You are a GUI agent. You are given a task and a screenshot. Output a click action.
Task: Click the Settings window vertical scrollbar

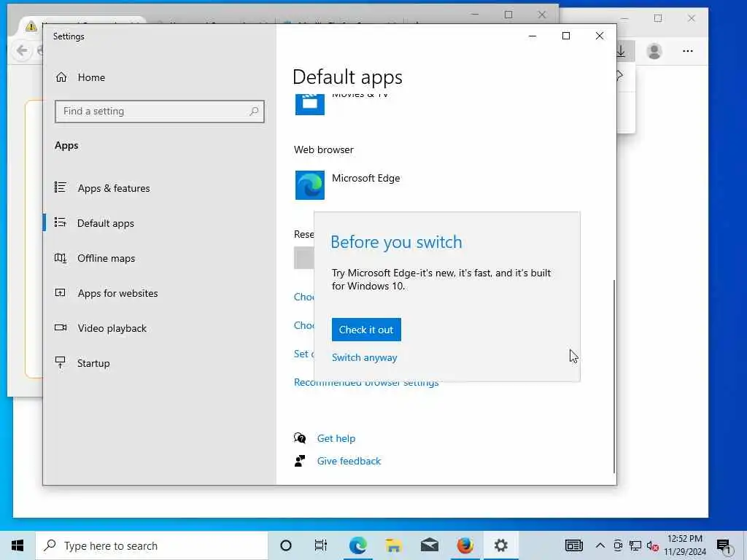tap(614, 376)
